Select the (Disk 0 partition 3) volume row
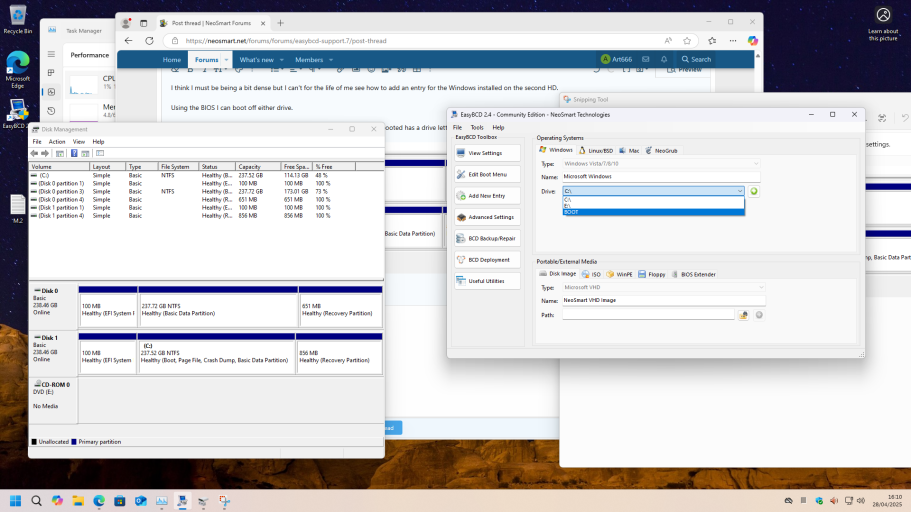Viewport: 911px width, 512px height. click(206, 191)
